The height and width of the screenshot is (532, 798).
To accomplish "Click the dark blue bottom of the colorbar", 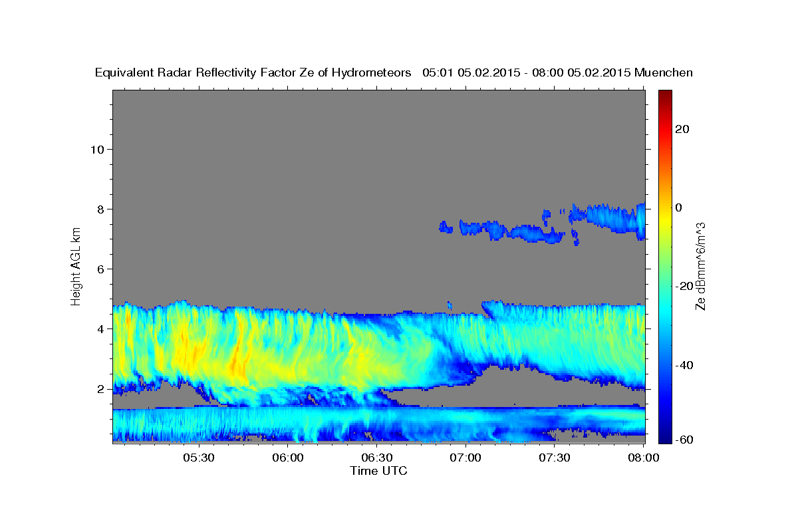I will click(665, 436).
